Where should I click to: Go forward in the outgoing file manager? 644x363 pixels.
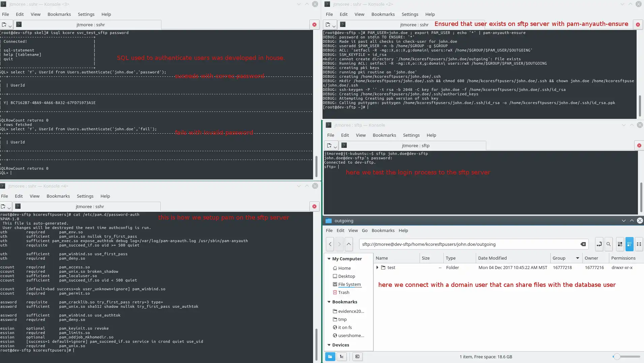coord(339,244)
